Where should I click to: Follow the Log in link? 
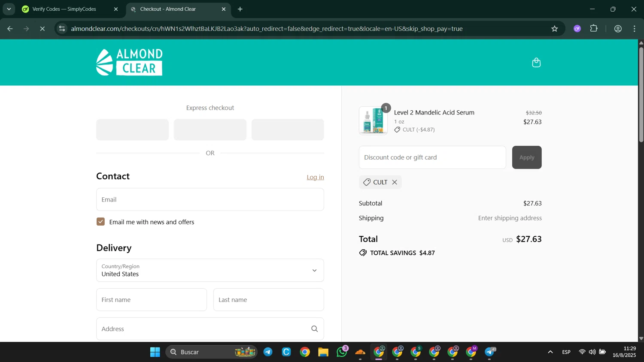point(315,177)
